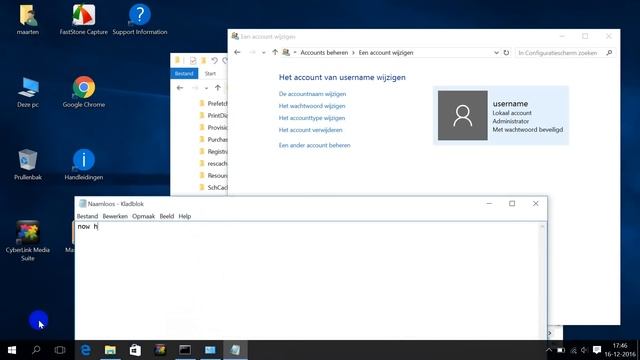Select the Resources folder in Explorer
The height and width of the screenshot is (360, 640).
point(213,176)
